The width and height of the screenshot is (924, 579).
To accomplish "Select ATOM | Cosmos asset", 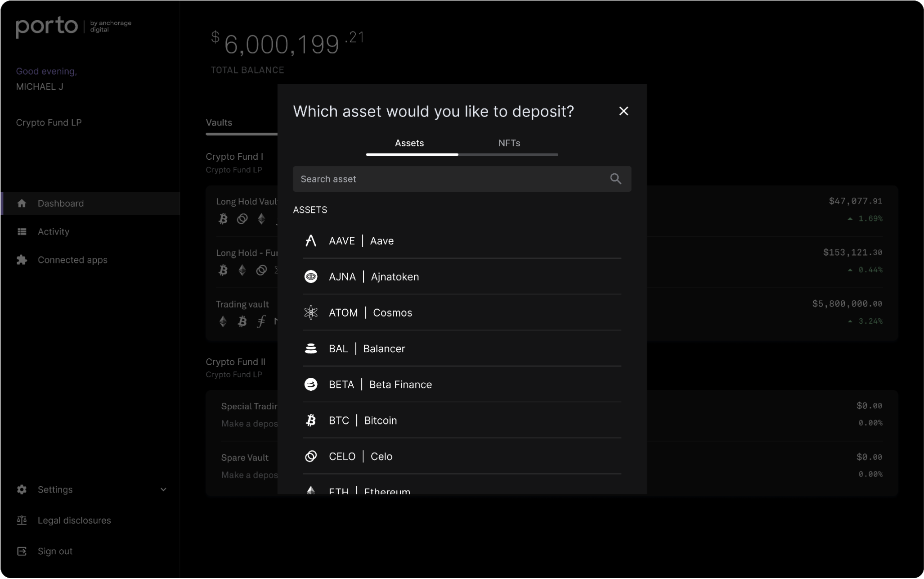I will 462,312.
